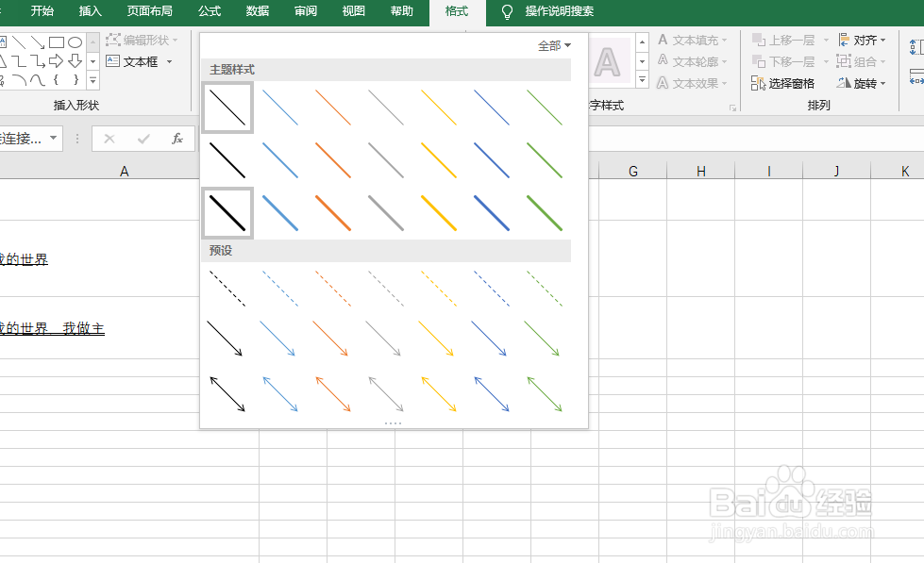This screenshot has width=924, height=563.
Task: Open the 公式 (Formulas) tab
Action: pos(210,11)
